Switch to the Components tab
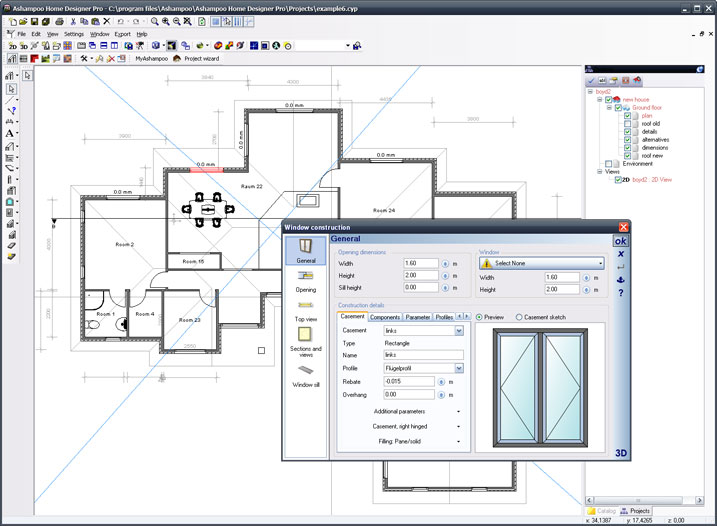 click(x=385, y=317)
